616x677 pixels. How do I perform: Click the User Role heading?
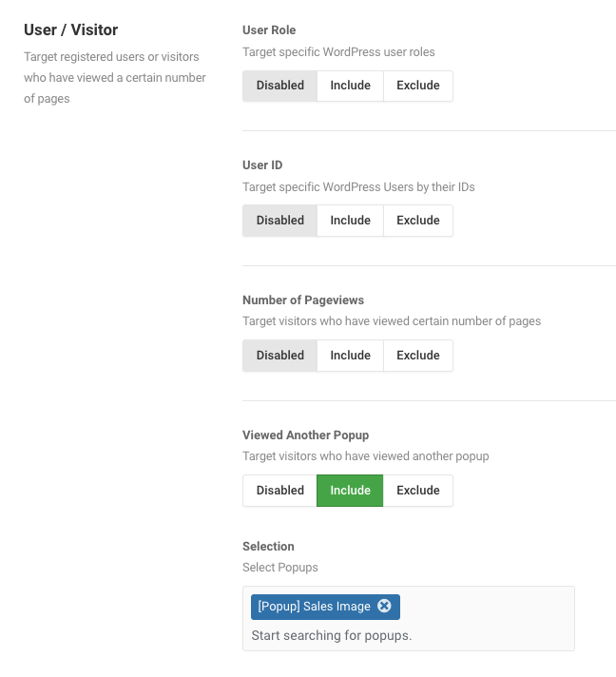click(x=269, y=30)
